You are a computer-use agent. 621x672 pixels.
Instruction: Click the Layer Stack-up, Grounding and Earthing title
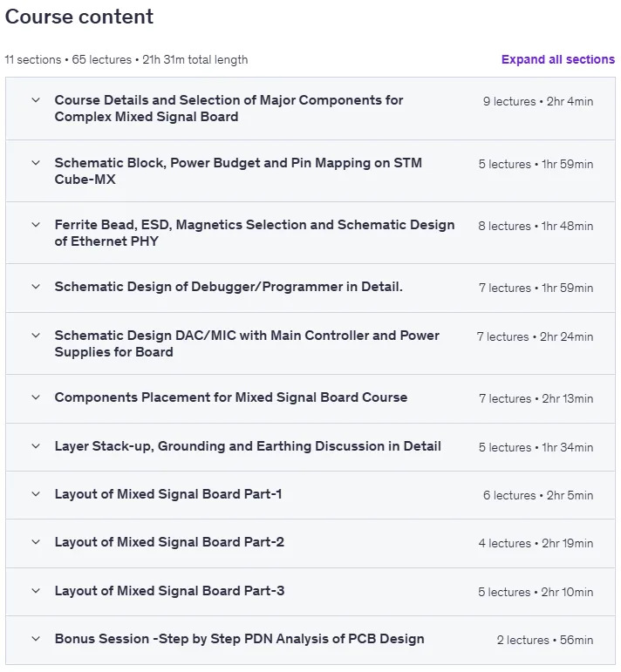click(x=248, y=446)
